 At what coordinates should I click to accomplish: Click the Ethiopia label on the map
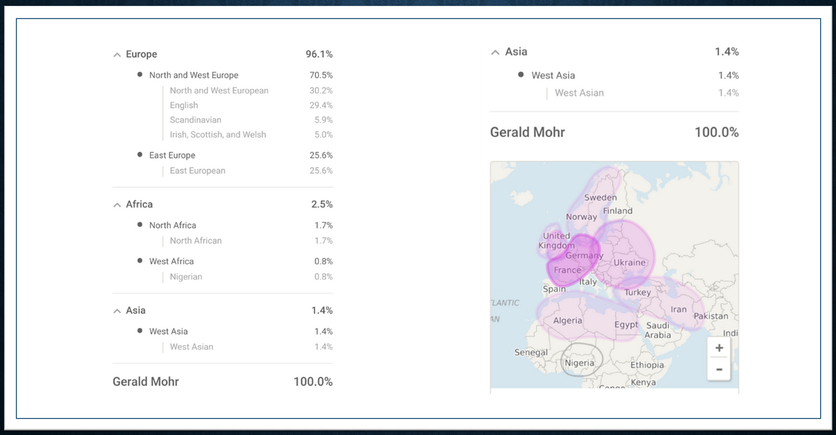[647, 365]
